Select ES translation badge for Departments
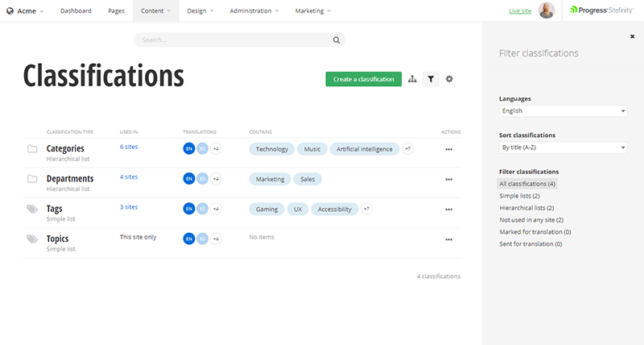Screen dimensions: 644x345 (x=203, y=178)
